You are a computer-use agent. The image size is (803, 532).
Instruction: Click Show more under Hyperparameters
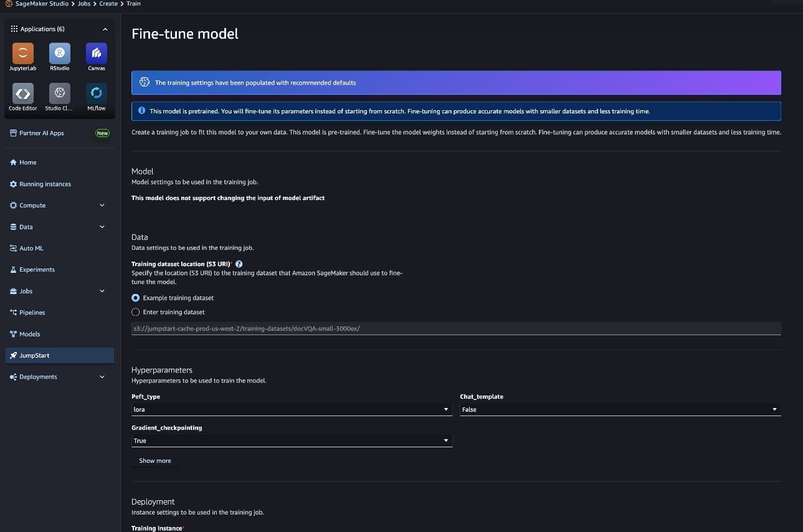coord(155,461)
